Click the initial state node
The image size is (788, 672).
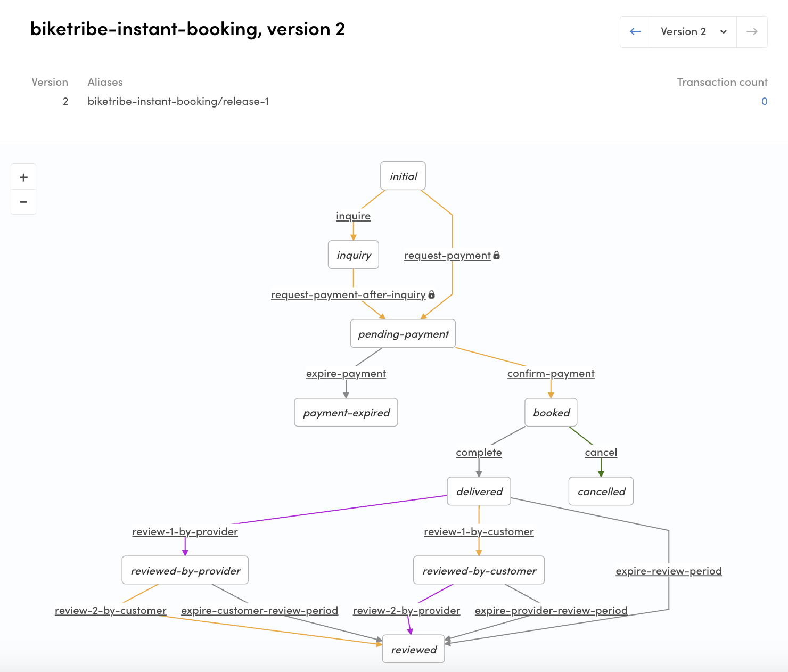(403, 176)
